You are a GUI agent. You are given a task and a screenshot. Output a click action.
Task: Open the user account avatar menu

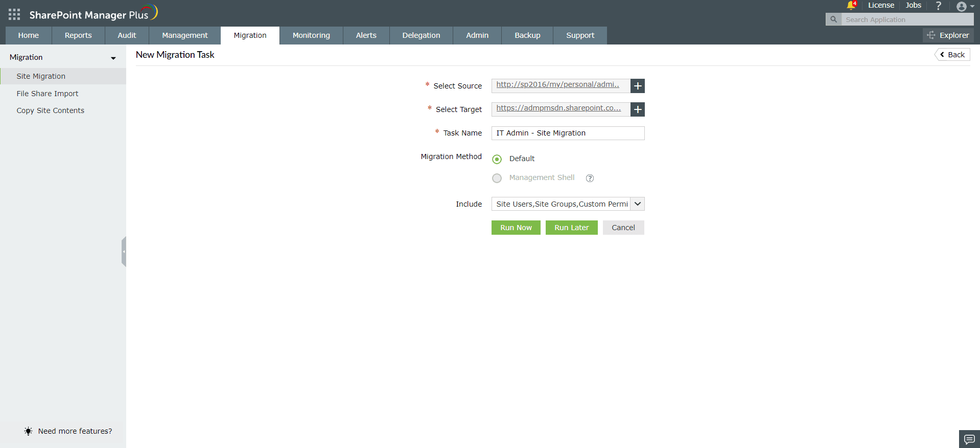tap(965, 6)
